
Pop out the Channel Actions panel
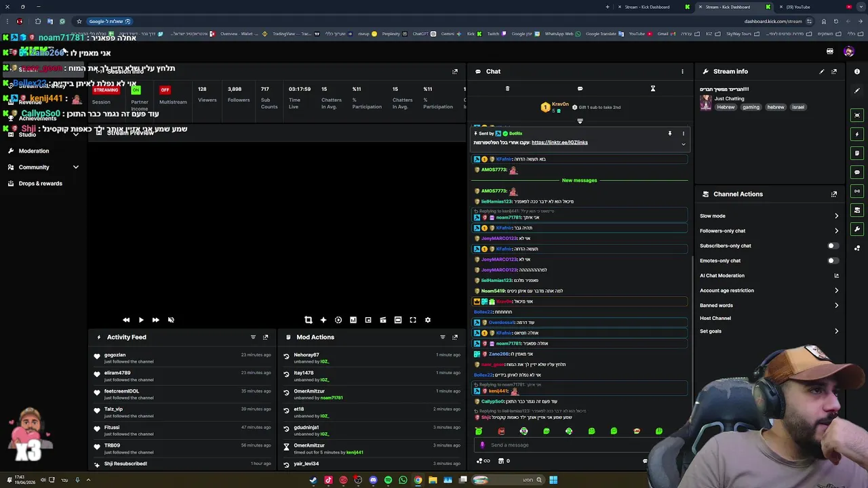point(834,194)
